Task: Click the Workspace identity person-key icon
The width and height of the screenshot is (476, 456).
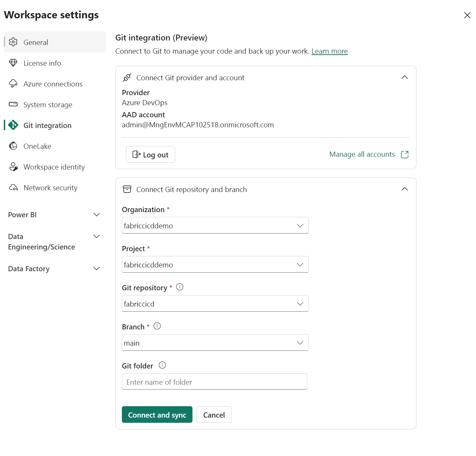Action: tap(13, 167)
